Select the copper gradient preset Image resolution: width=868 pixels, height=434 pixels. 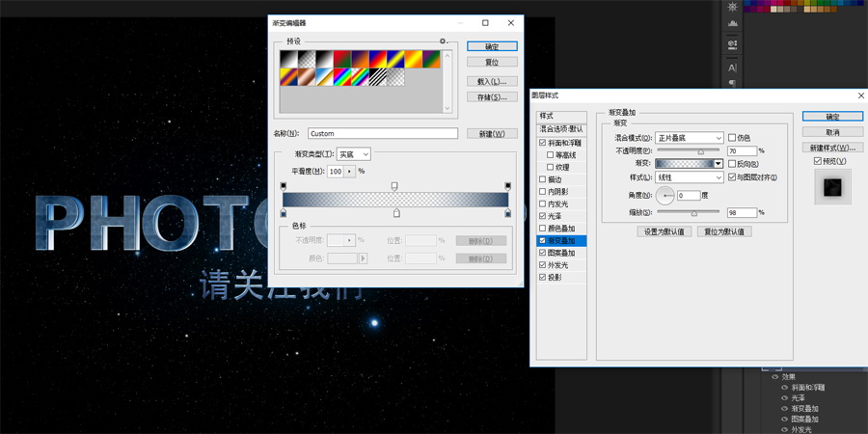(x=306, y=77)
